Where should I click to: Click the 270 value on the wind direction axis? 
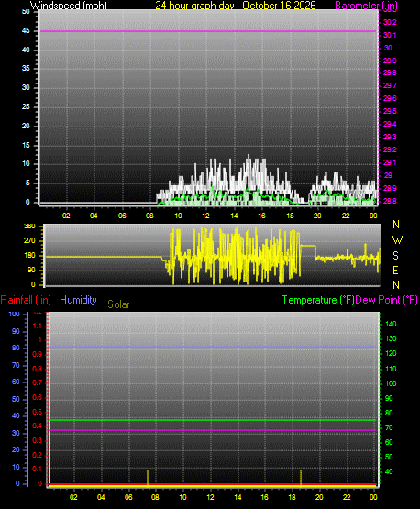pos(29,241)
